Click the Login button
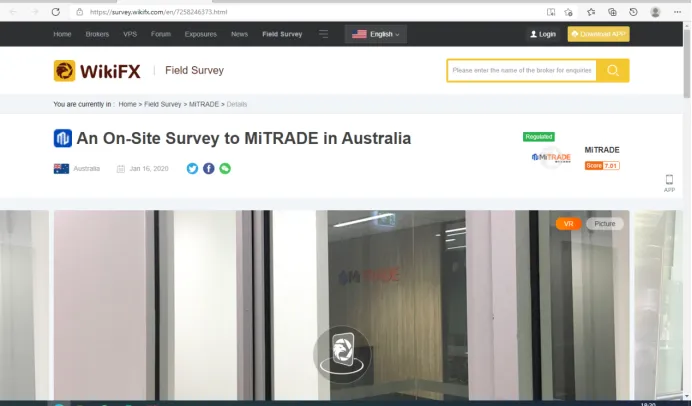The width and height of the screenshot is (692, 406). 543,34
